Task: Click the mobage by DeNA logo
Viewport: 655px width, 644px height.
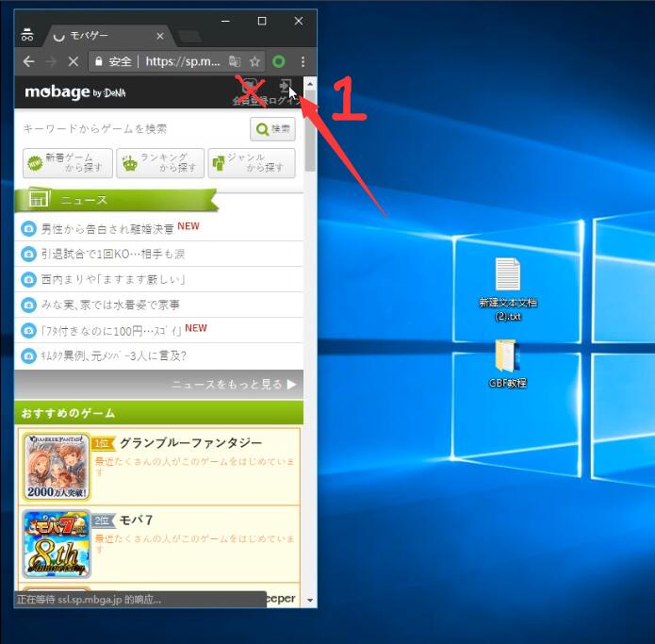Action: (75, 92)
